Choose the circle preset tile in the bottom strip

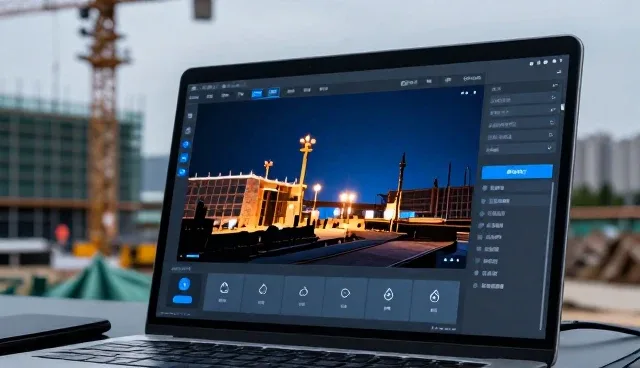coord(345,298)
